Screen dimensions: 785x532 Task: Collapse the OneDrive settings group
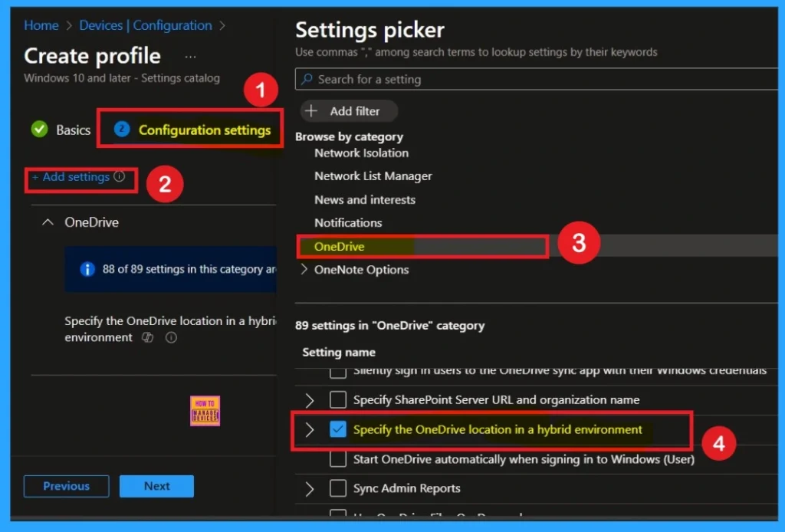pos(48,222)
